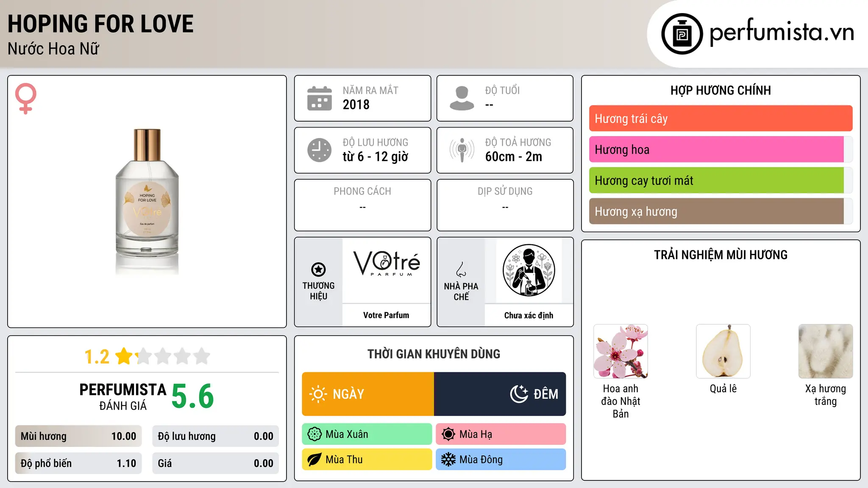Click the Perfumista đánh giá label

coord(123,396)
